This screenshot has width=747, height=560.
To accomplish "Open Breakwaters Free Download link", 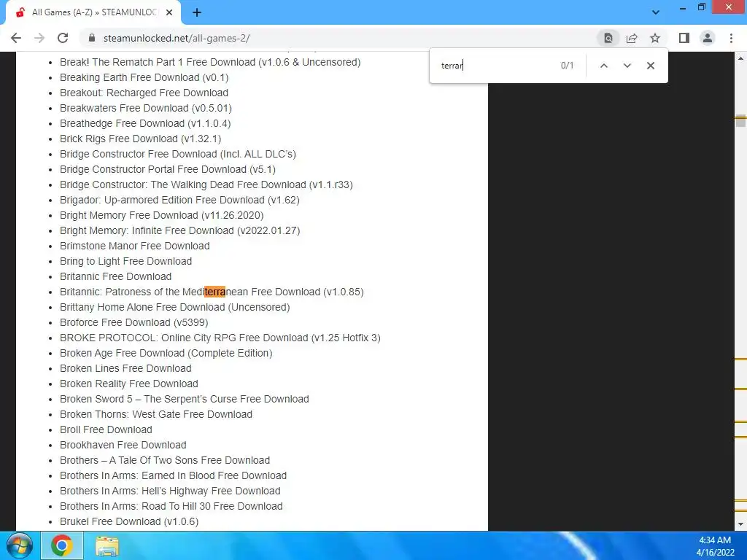I will pyautogui.click(x=146, y=108).
